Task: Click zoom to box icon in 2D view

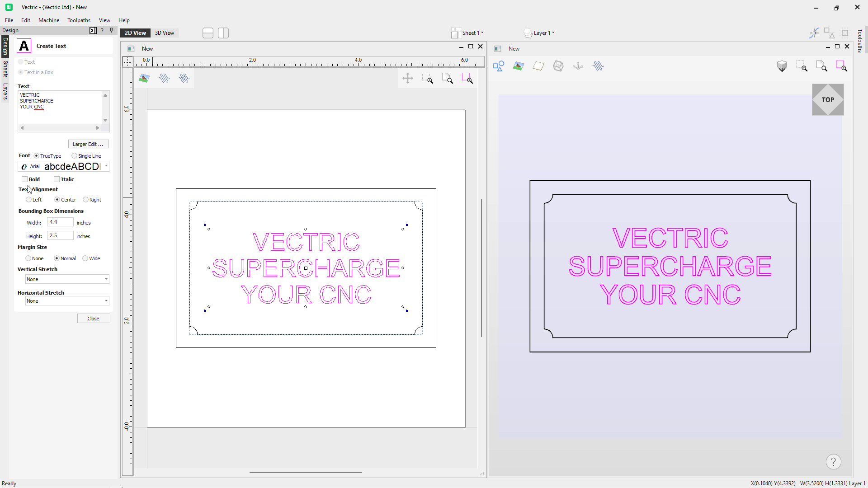Action: click(427, 79)
